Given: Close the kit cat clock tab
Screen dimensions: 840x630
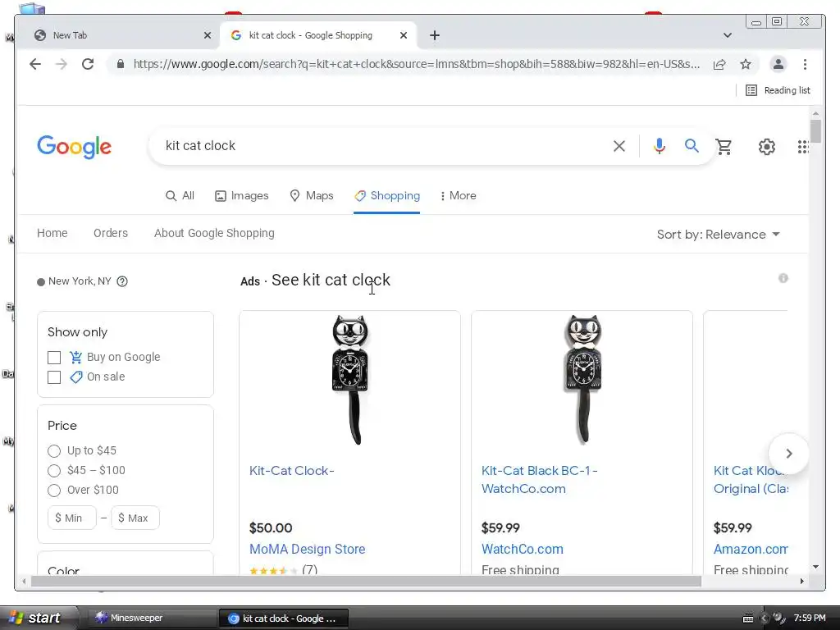Looking at the screenshot, I should [404, 35].
